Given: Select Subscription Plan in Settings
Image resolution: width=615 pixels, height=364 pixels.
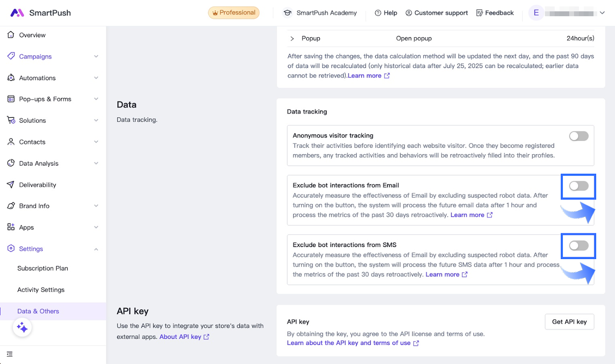Looking at the screenshot, I should click(43, 268).
